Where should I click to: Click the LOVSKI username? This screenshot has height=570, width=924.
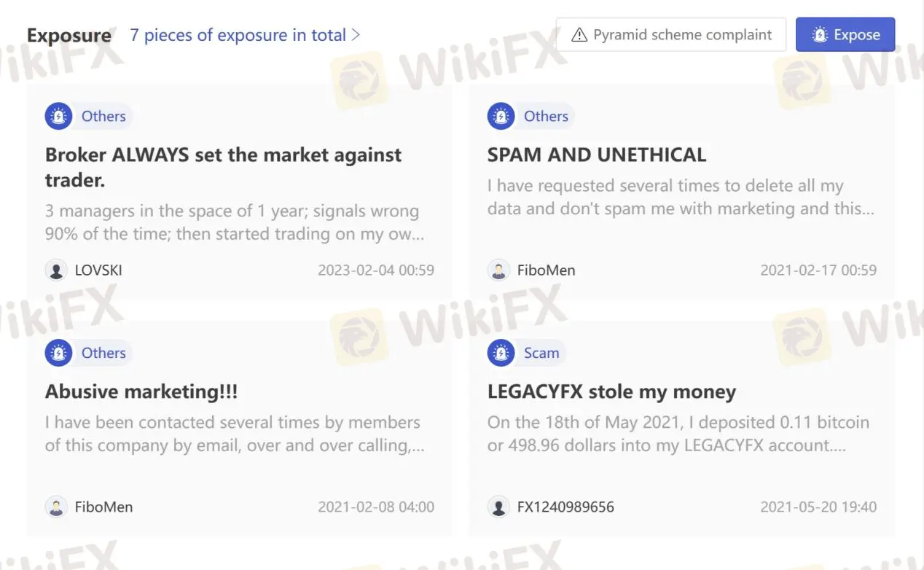(98, 270)
